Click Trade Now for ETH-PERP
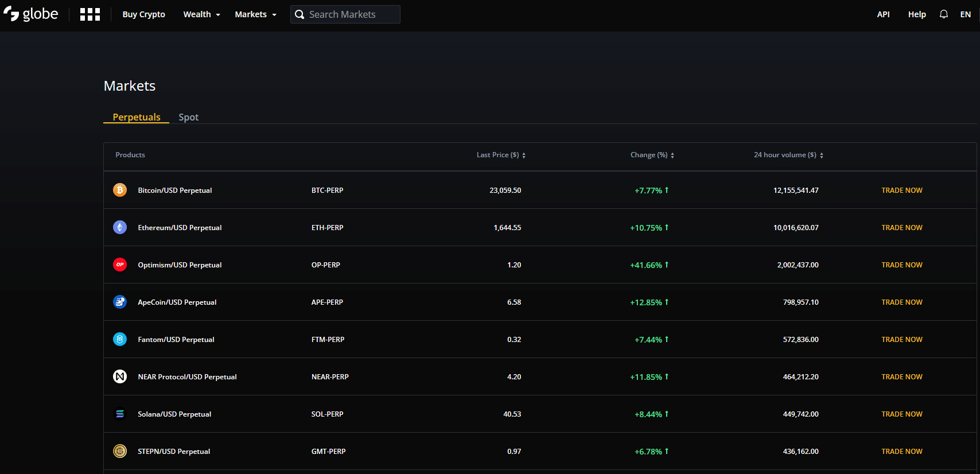The height and width of the screenshot is (474, 980). tap(902, 227)
